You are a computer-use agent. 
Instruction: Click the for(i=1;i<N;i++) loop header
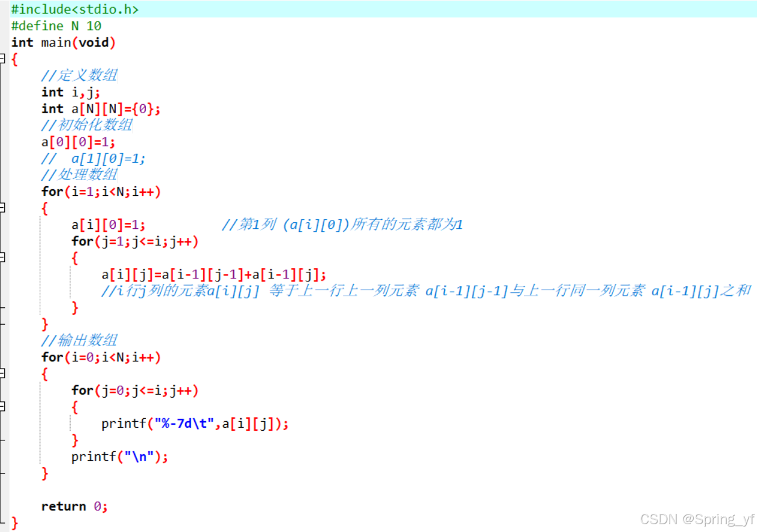click(101, 192)
